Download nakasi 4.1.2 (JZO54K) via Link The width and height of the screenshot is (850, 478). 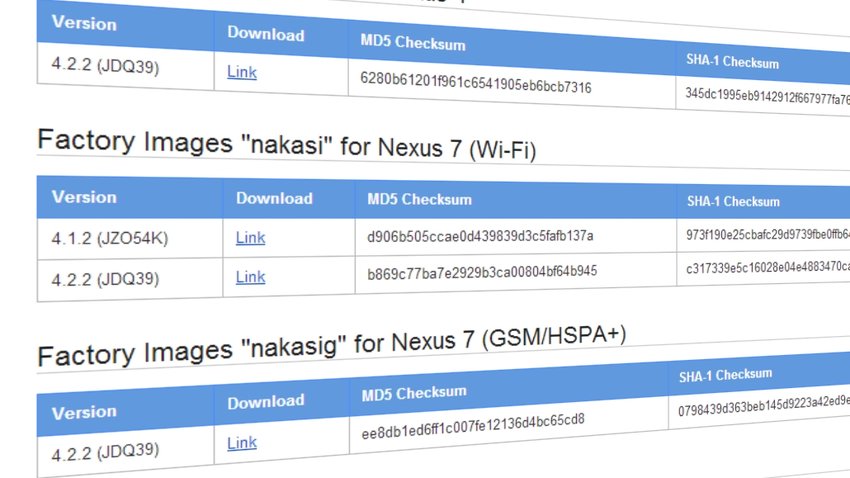(x=250, y=237)
